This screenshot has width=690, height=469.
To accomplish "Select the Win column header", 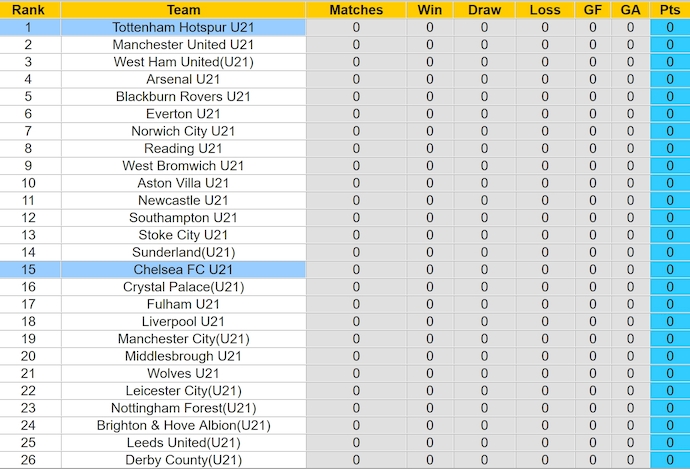I will 430,10.
